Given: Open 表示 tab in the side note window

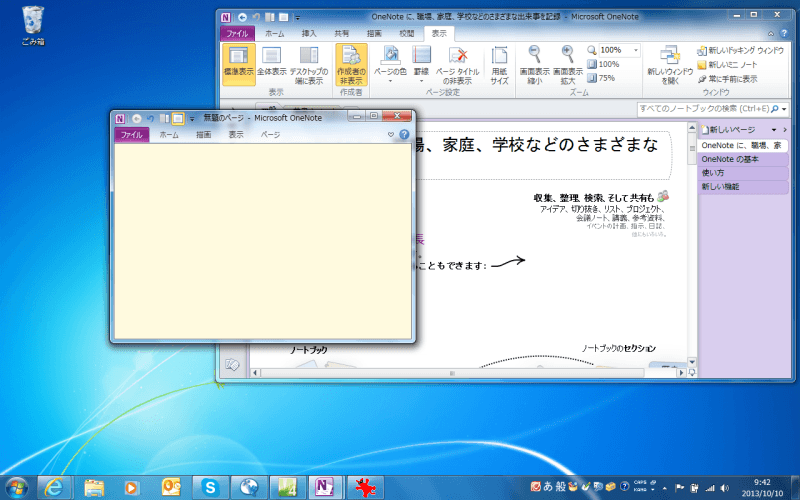Looking at the screenshot, I should 236,135.
